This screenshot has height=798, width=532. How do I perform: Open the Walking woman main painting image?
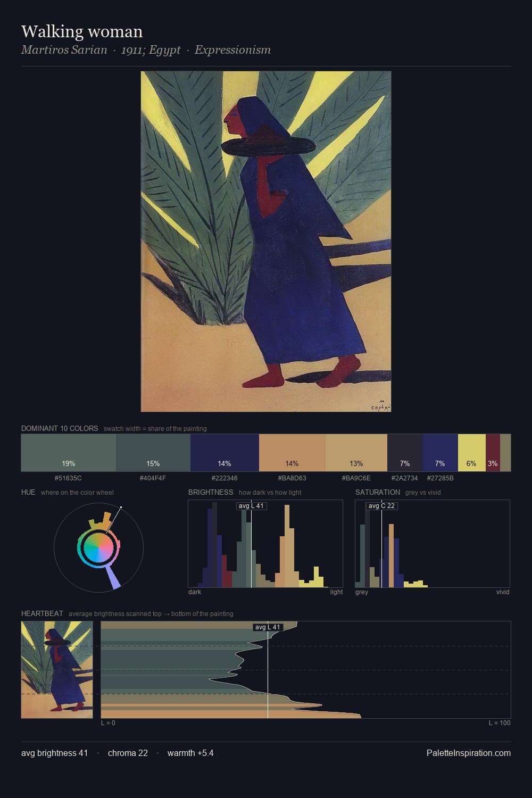pos(266,242)
